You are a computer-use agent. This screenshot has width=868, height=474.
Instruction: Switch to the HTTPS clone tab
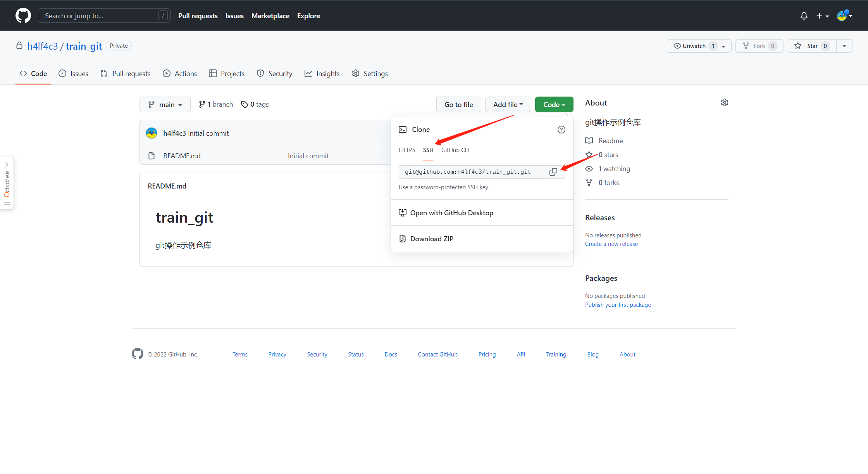(x=407, y=150)
